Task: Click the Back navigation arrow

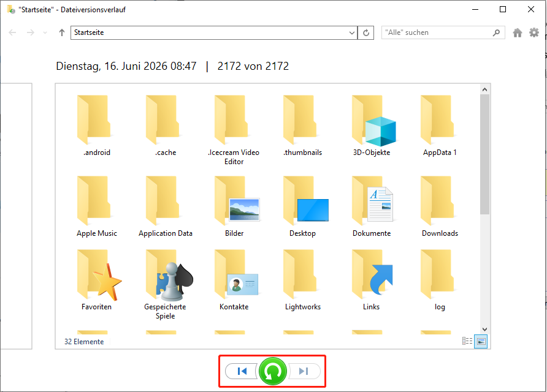Action: pos(12,32)
